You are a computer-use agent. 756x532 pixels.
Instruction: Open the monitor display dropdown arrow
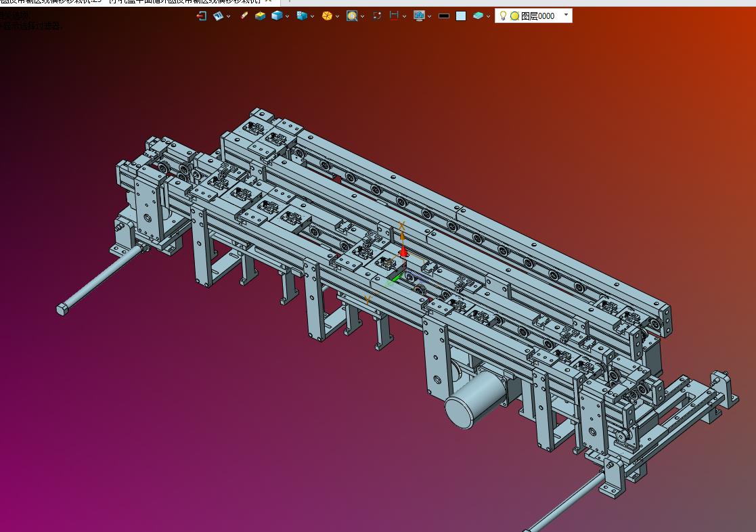[x=430, y=16]
